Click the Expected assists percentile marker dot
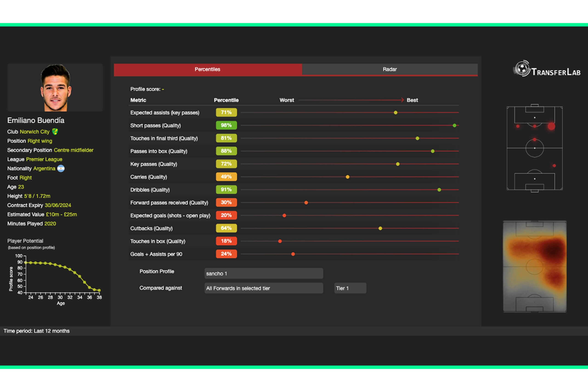This screenshot has width=588, height=392. [x=396, y=113]
